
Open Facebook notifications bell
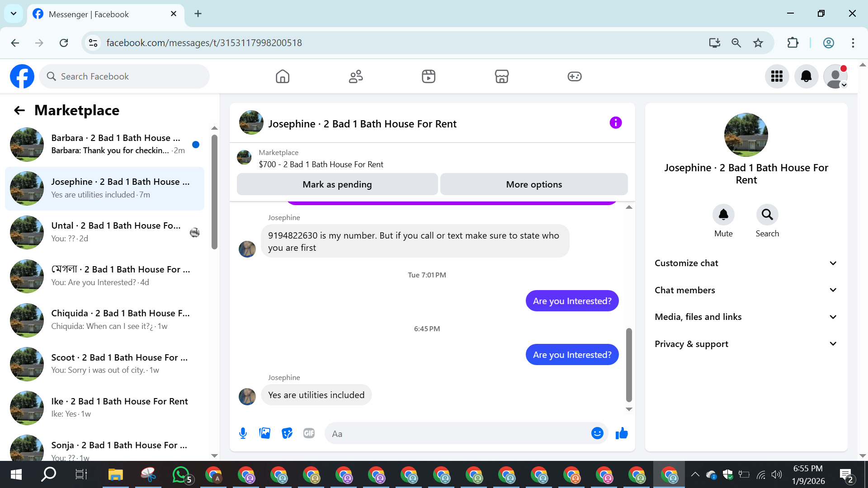click(x=806, y=76)
